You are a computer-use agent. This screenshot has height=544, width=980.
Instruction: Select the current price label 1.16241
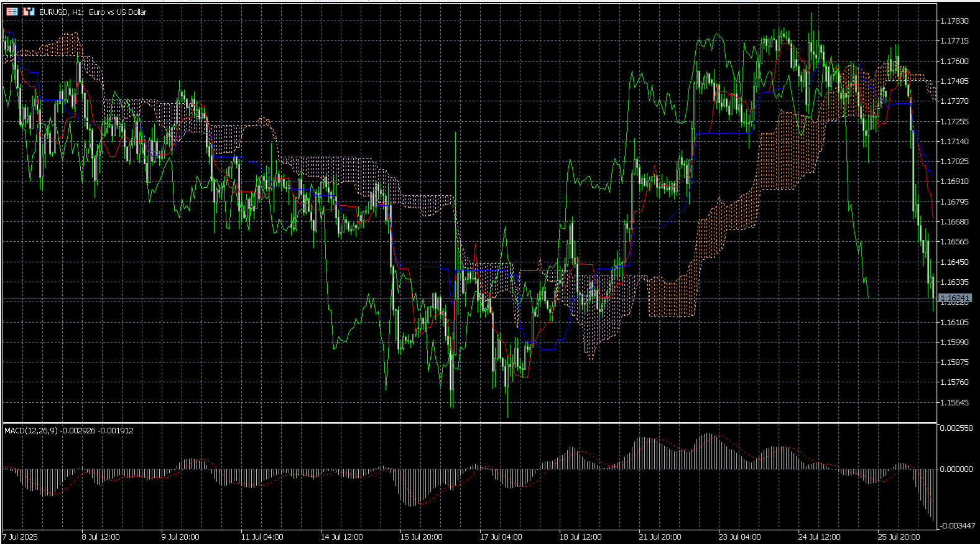(955, 298)
